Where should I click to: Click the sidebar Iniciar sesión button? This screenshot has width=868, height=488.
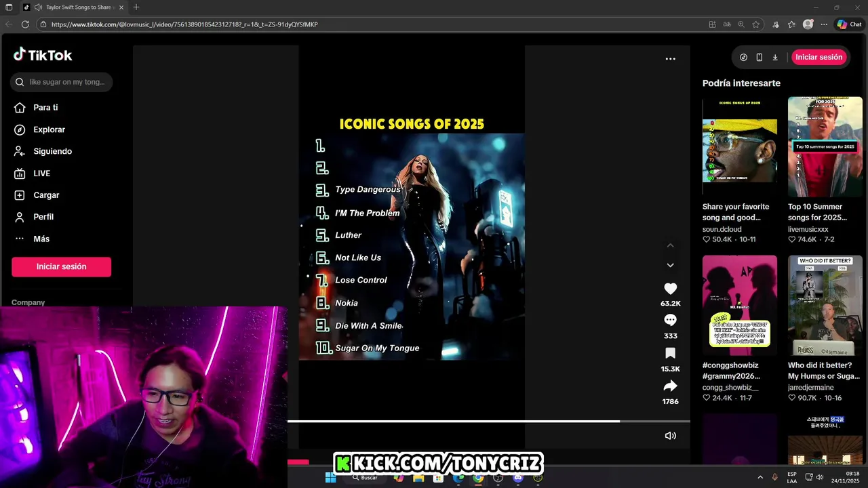point(61,266)
